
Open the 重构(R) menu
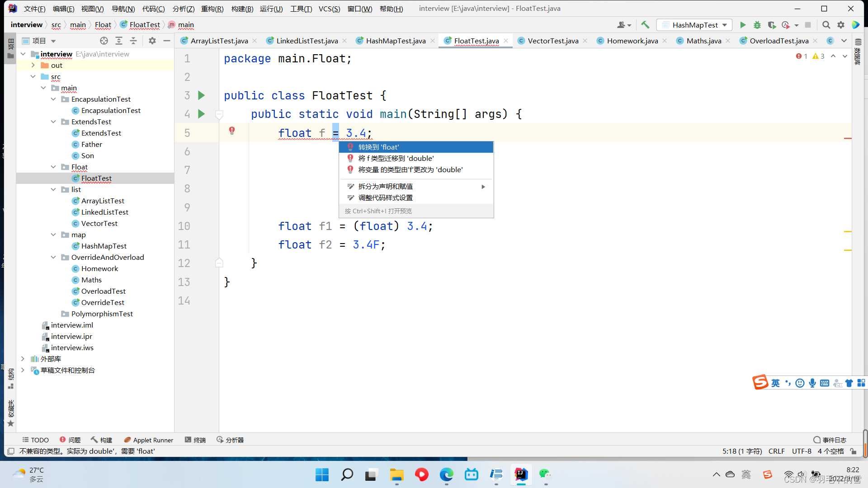point(212,8)
